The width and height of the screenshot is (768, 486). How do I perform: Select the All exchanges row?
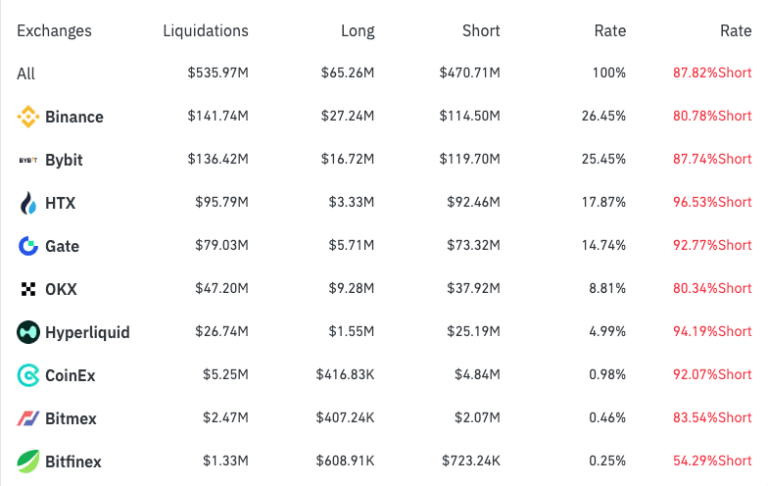click(x=26, y=73)
